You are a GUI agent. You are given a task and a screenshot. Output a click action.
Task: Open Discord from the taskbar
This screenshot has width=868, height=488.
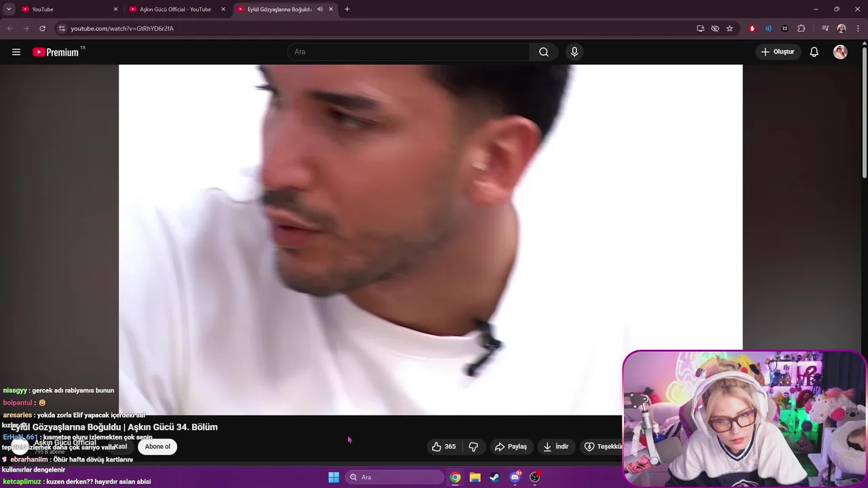tap(515, 477)
